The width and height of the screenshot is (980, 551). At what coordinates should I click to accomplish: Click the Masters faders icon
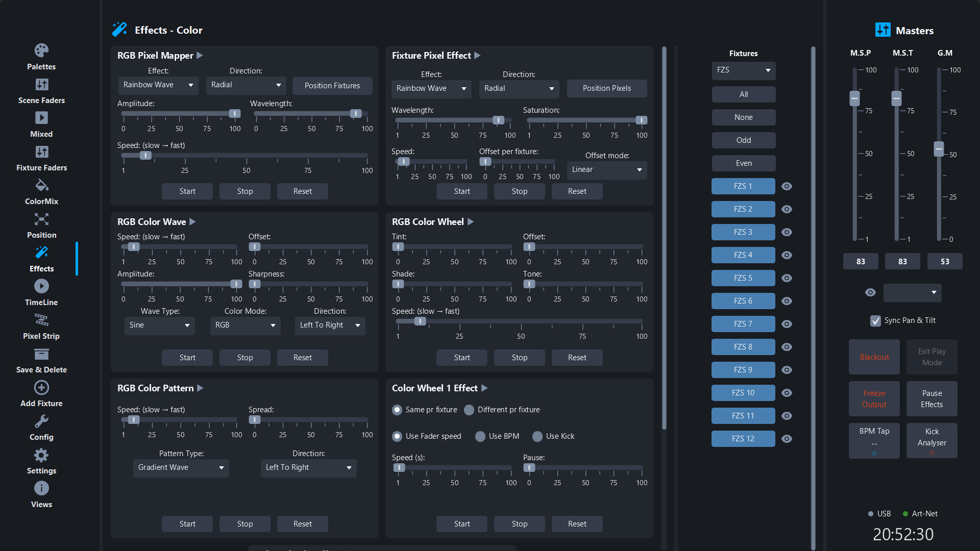(x=883, y=30)
